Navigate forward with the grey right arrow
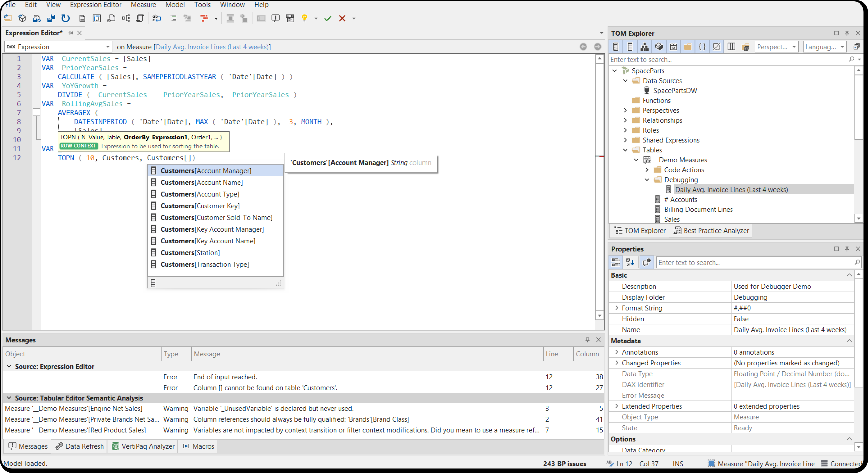Image resolution: width=868 pixels, height=473 pixels. pyautogui.click(x=597, y=47)
